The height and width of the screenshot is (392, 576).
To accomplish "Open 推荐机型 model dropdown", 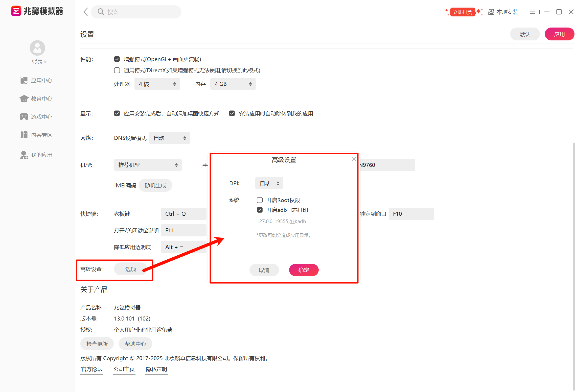I will click(148, 165).
